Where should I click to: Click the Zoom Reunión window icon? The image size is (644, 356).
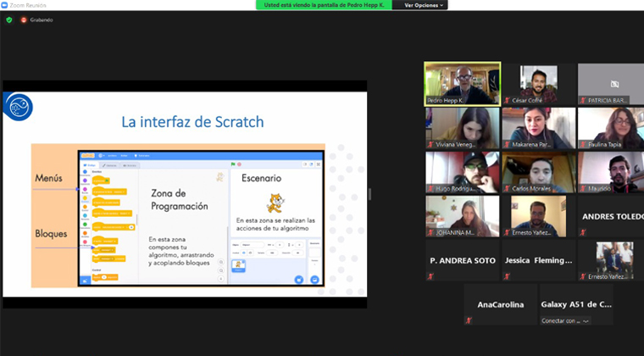(x=4, y=5)
